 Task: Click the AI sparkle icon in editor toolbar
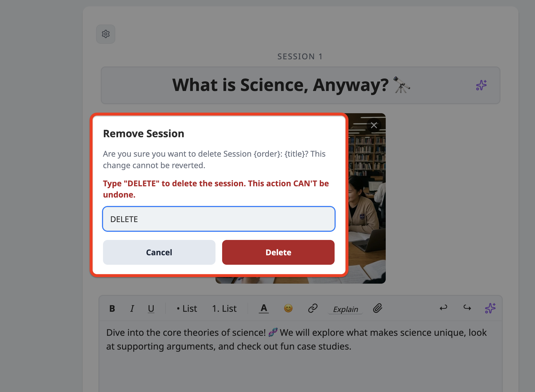pos(490,308)
